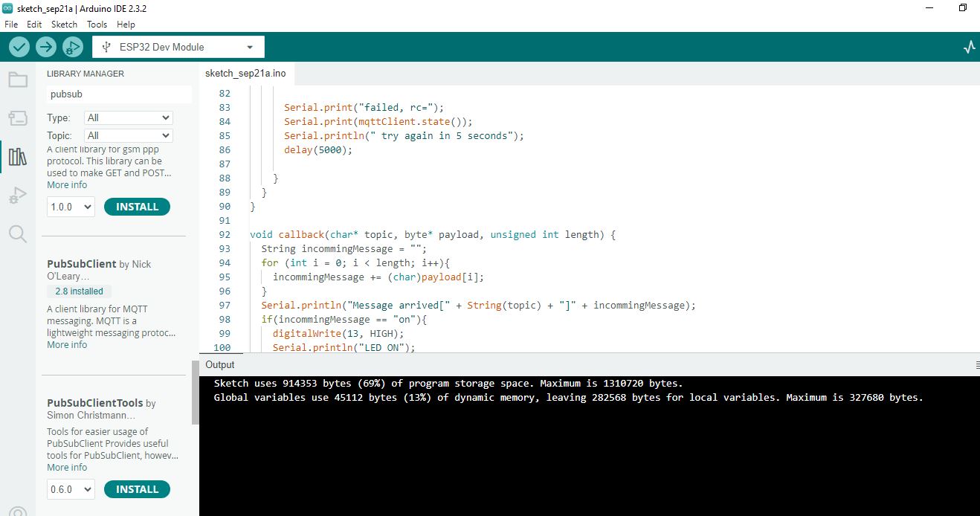Click the PubSubClient library title
The height and width of the screenshot is (516, 980).
(x=82, y=264)
